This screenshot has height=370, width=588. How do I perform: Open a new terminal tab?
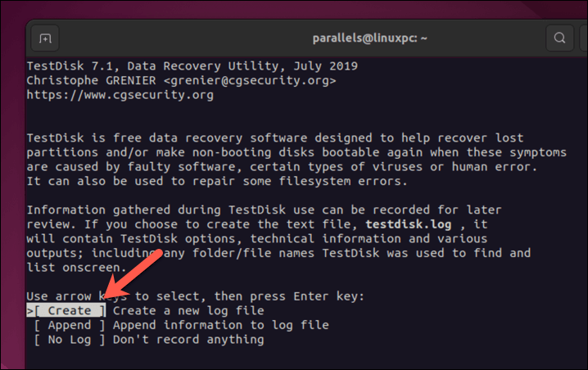tap(44, 38)
